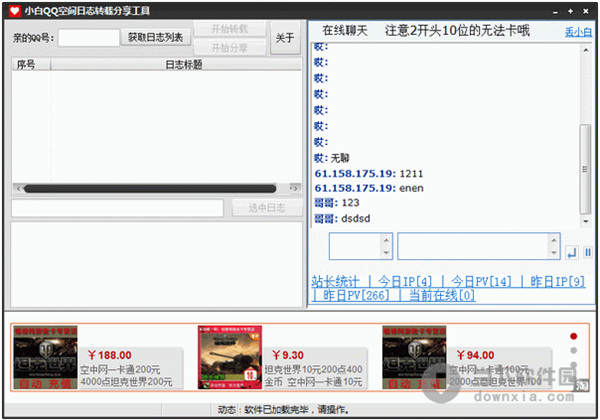
Task: Click the log list scroll right arrow
Action: tap(294, 189)
